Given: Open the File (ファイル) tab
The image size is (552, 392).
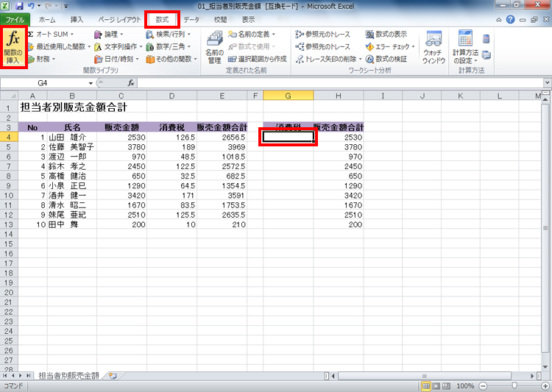Looking at the screenshot, I should pyautogui.click(x=15, y=20).
